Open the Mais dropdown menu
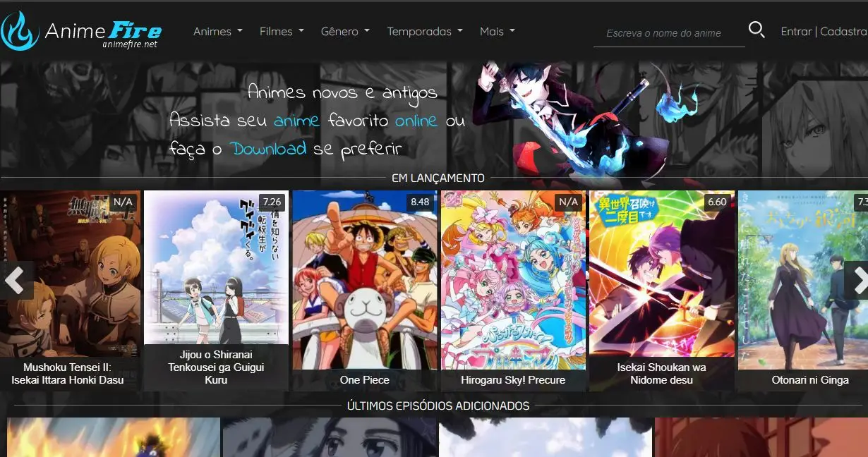The width and height of the screenshot is (868, 457). [x=498, y=31]
